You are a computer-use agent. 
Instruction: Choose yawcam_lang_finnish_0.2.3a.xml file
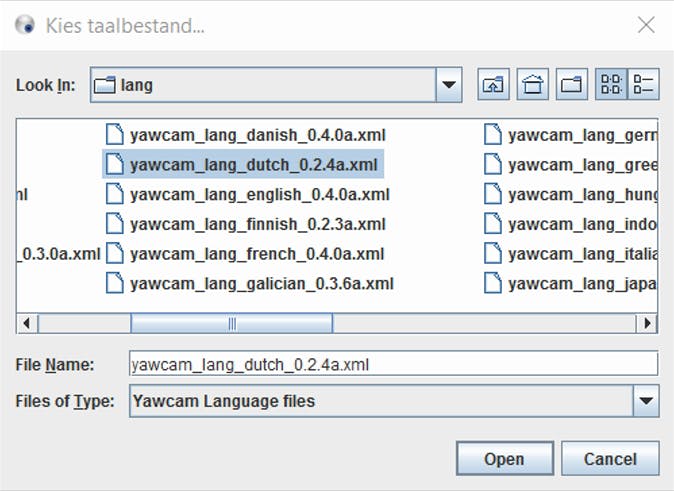pyautogui.click(x=257, y=224)
